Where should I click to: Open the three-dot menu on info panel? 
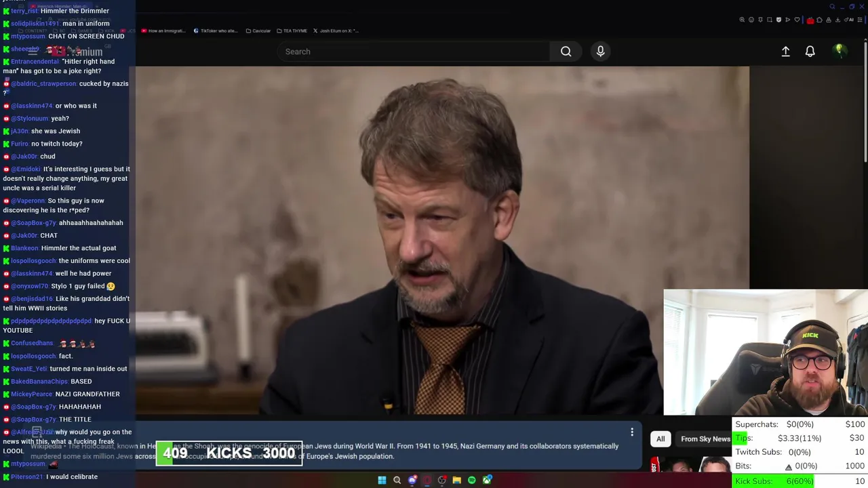tap(632, 432)
